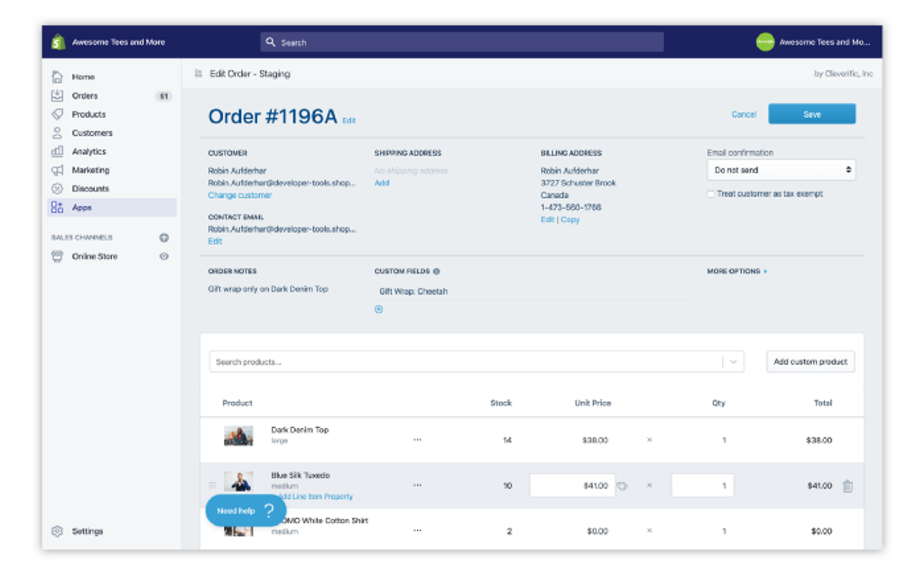Click the blue Save button
The height and width of the screenshot is (577, 924).
point(812,114)
